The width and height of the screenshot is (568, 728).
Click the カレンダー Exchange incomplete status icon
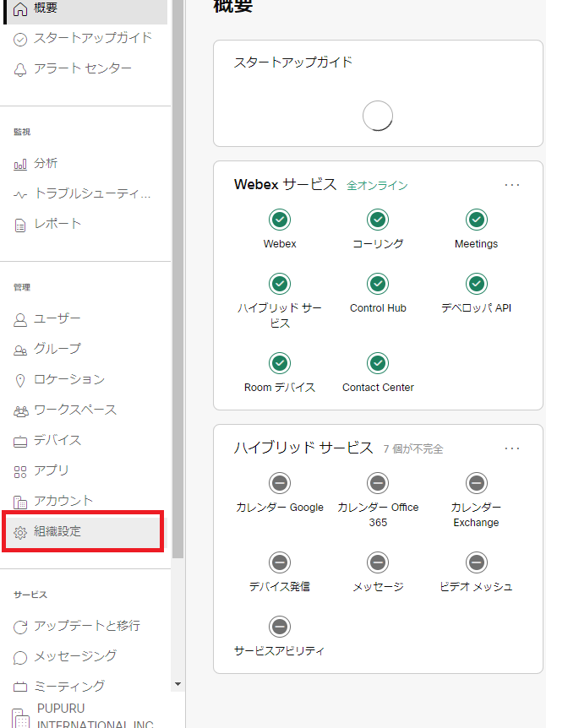[477, 483]
